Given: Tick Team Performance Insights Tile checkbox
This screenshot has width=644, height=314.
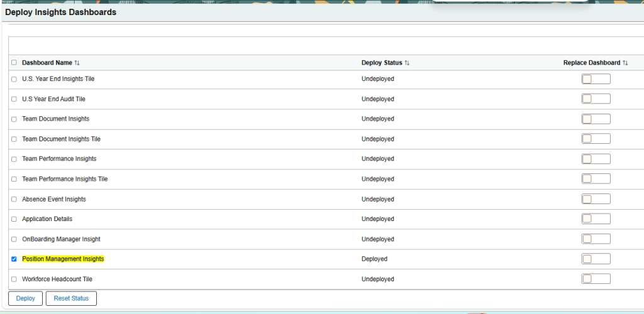Looking at the screenshot, I should click(14, 179).
